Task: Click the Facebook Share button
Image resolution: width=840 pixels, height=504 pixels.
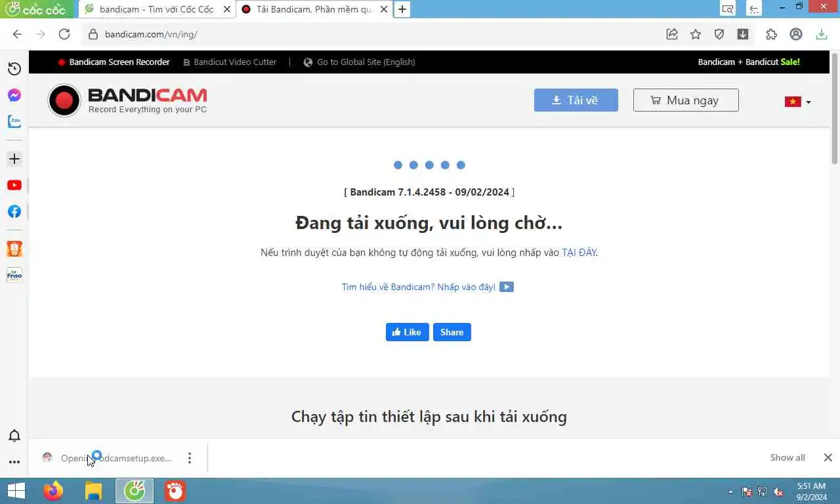Action: pyautogui.click(x=452, y=332)
